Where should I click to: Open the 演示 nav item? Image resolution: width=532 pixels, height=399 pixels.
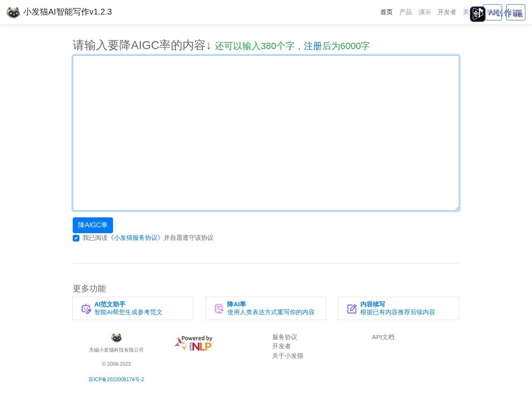[425, 12]
